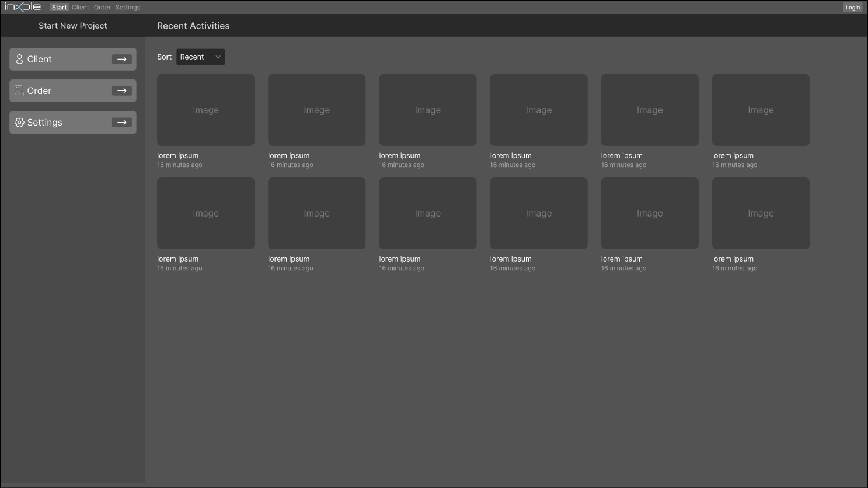The width and height of the screenshot is (868, 488).
Task: Open Settings from the top navigation
Action: (127, 8)
